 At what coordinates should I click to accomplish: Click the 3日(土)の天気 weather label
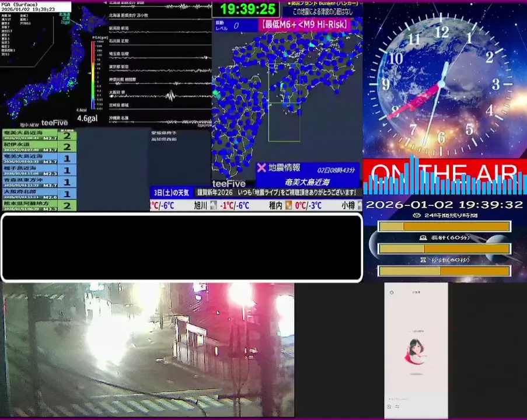coord(172,192)
